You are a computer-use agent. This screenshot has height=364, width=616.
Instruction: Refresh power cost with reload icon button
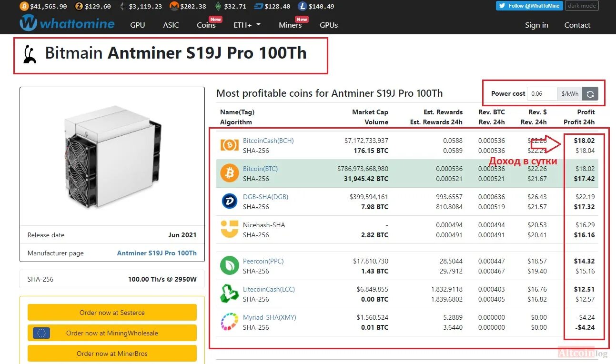(590, 94)
